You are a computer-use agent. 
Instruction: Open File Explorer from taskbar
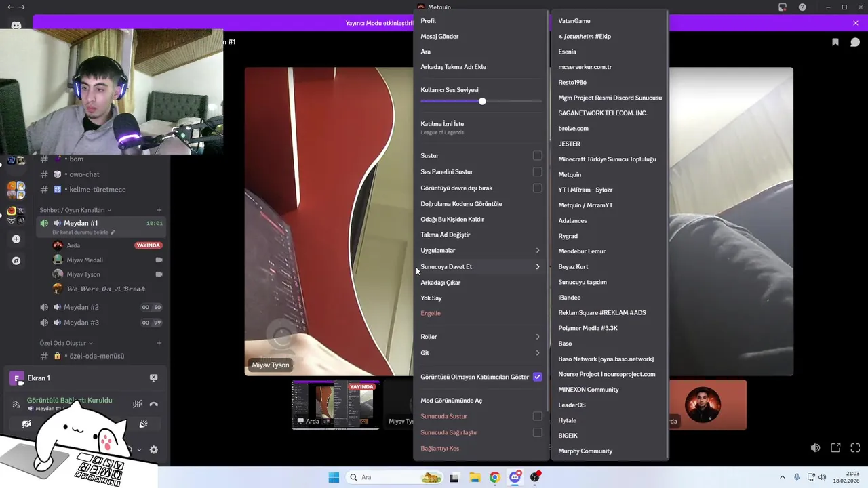[474, 477]
